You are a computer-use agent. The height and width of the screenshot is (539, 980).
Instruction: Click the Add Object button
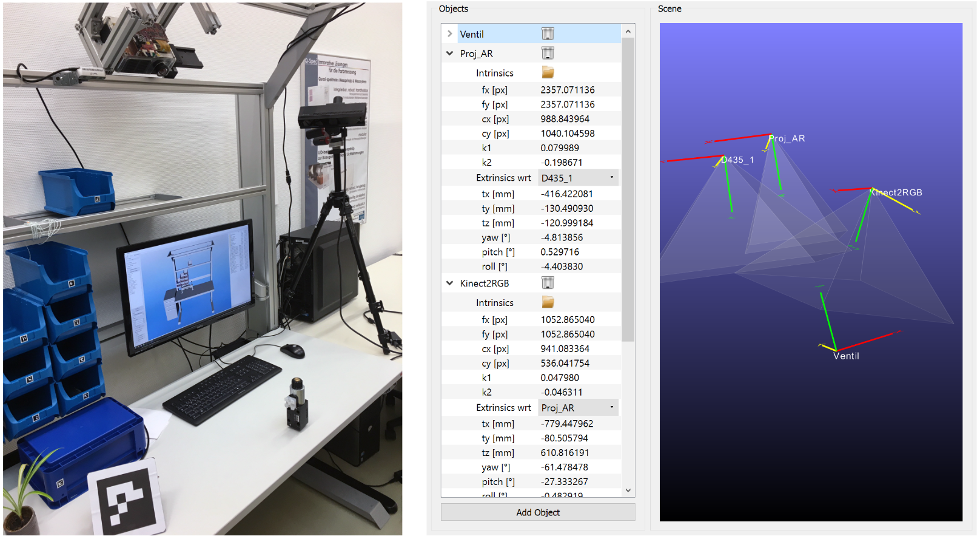538,512
